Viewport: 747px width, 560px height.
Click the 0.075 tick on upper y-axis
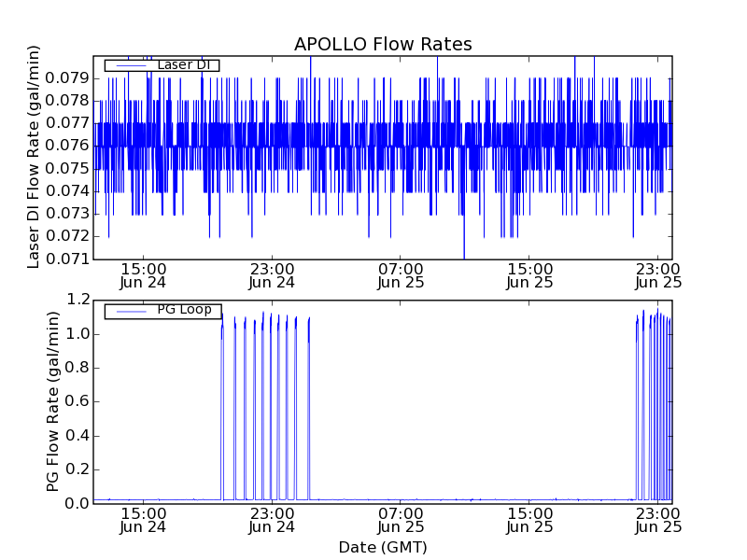pos(67,168)
